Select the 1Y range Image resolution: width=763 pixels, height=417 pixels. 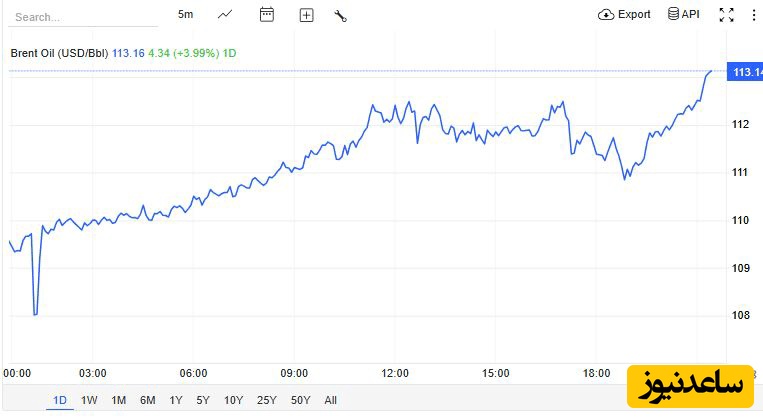pyautogui.click(x=176, y=400)
